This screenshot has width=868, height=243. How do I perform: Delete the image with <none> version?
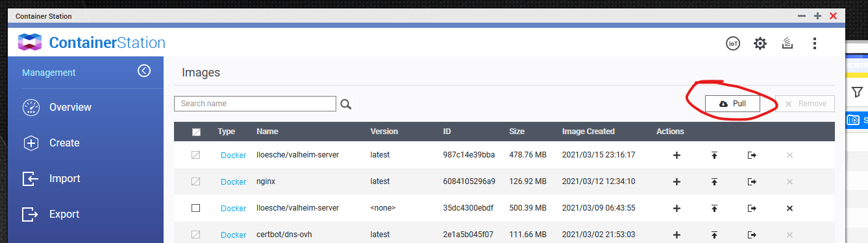[x=789, y=209]
